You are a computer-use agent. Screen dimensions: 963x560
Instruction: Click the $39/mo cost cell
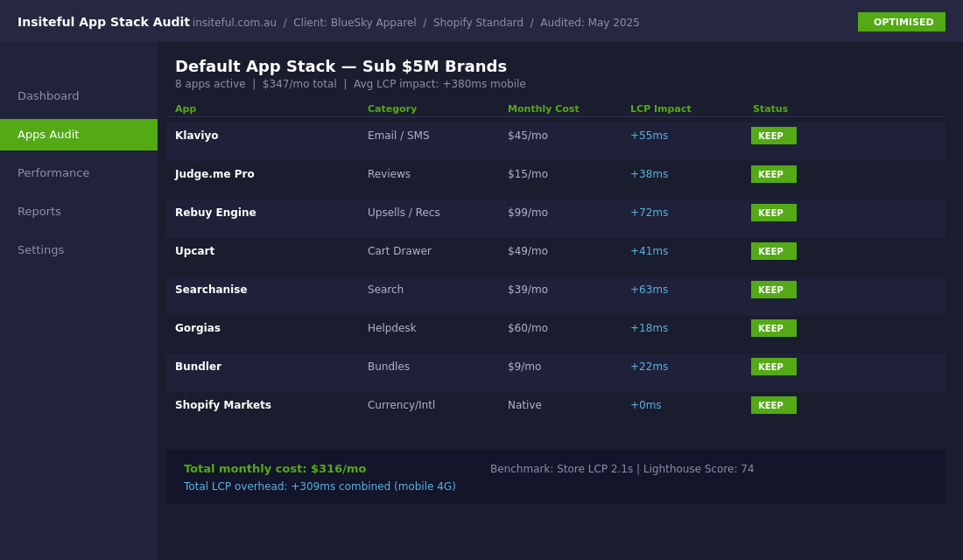pyautogui.click(x=528, y=290)
